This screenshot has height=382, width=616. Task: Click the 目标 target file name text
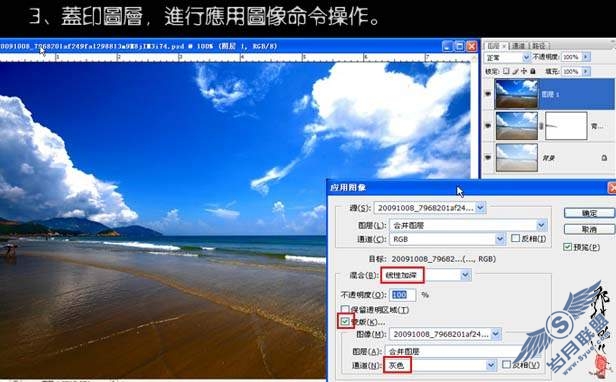[x=444, y=259]
